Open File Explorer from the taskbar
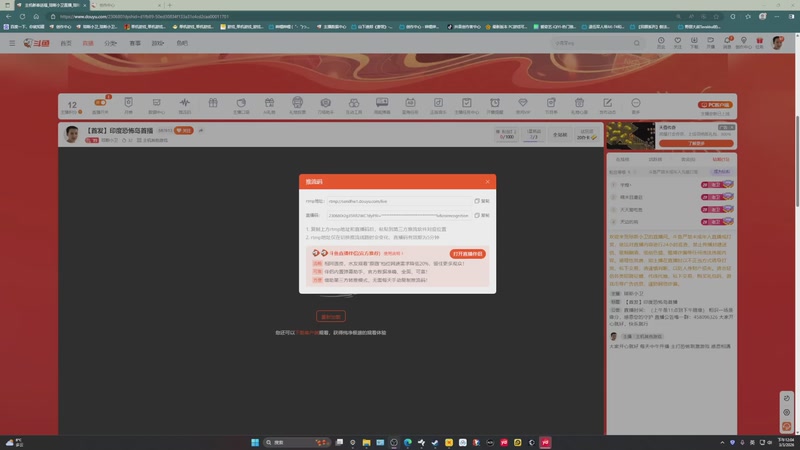The image size is (800, 450). point(366,442)
